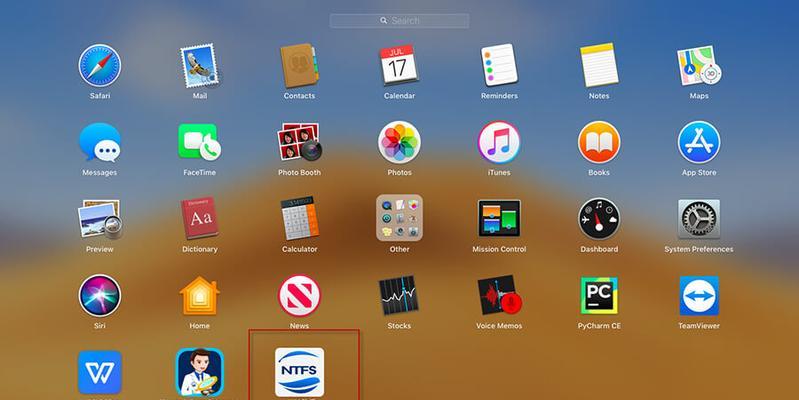Launch the Calculator

299,219
